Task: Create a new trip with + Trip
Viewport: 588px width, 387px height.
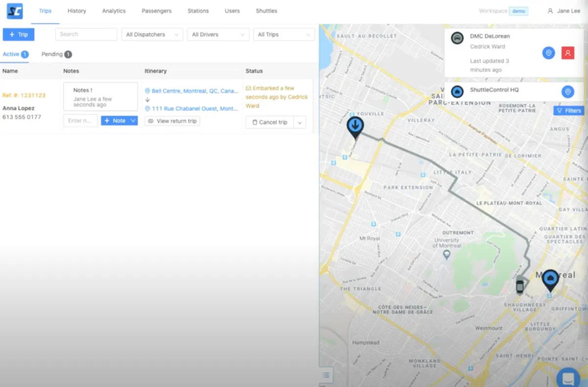Action: pyautogui.click(x=19, y=34)
